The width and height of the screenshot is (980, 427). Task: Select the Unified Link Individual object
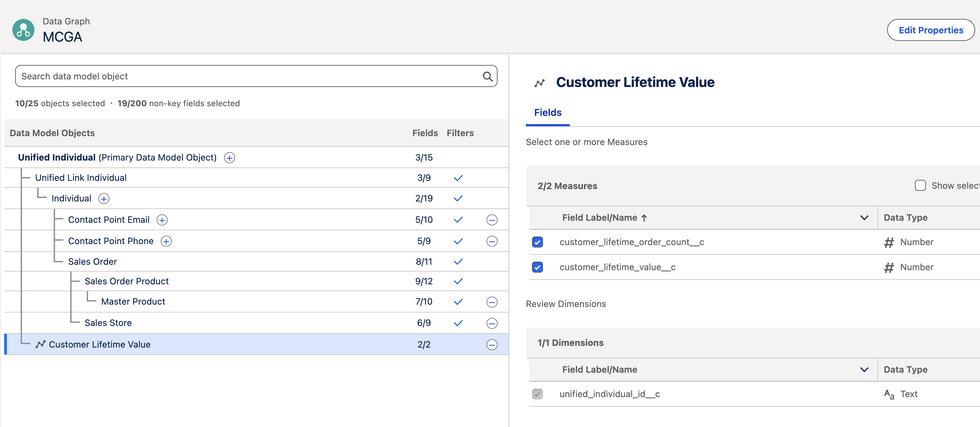pos(81,177)
